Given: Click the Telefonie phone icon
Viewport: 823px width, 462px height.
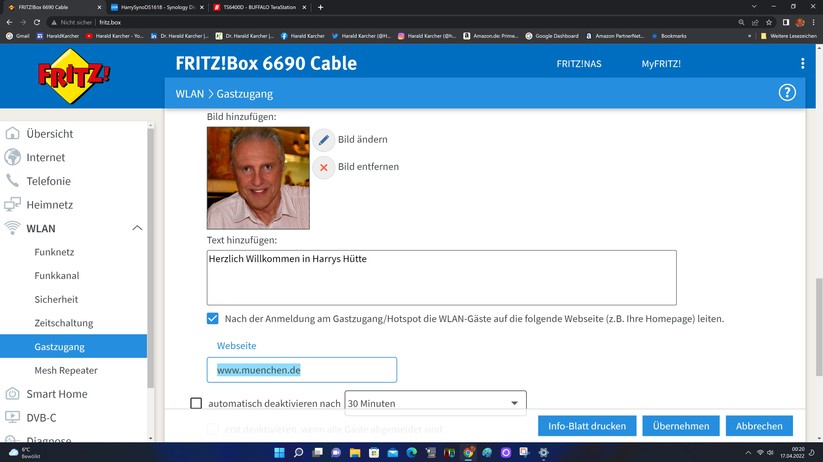Looking at the screenshot, I should click(13, 181).
